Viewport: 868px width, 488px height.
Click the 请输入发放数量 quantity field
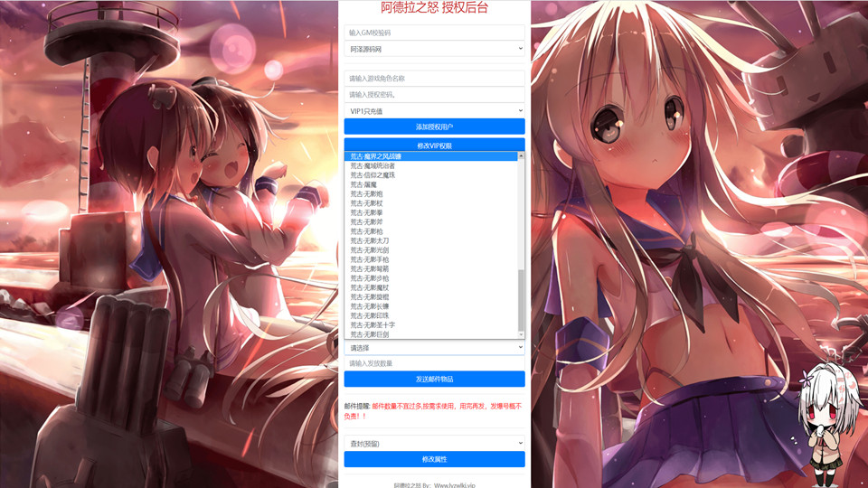pyautogui.click(x=434, y=363)
